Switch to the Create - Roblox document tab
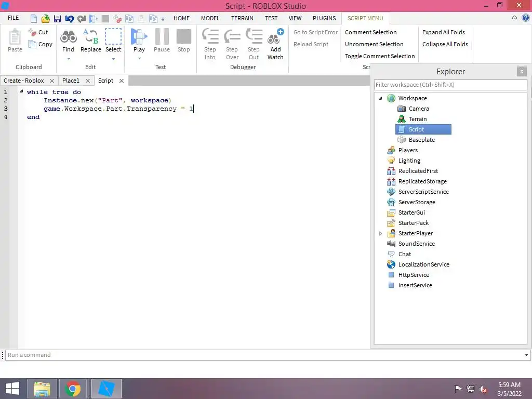Viewport: 532px width, 399px height. [x=24, y=81]
